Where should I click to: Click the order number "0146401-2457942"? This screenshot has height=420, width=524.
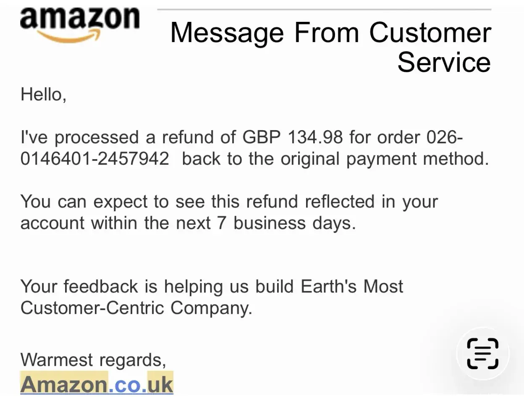(x=94, y=159)
